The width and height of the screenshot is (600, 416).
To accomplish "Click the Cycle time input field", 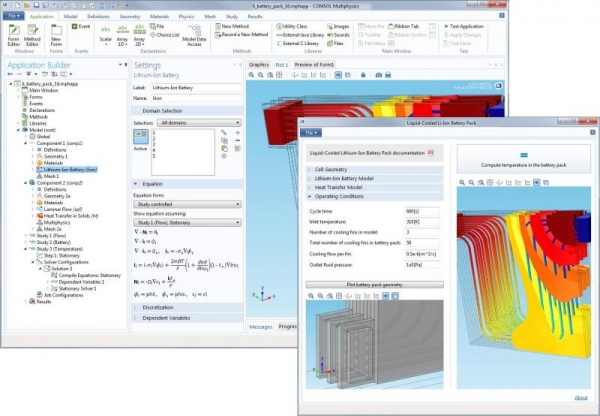I will (422, 211).
